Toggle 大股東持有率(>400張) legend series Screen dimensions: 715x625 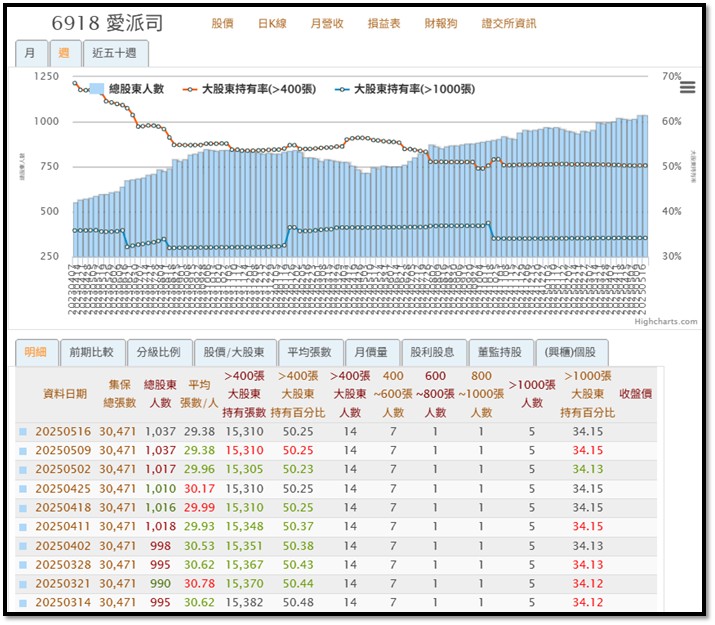click(249, 89)
